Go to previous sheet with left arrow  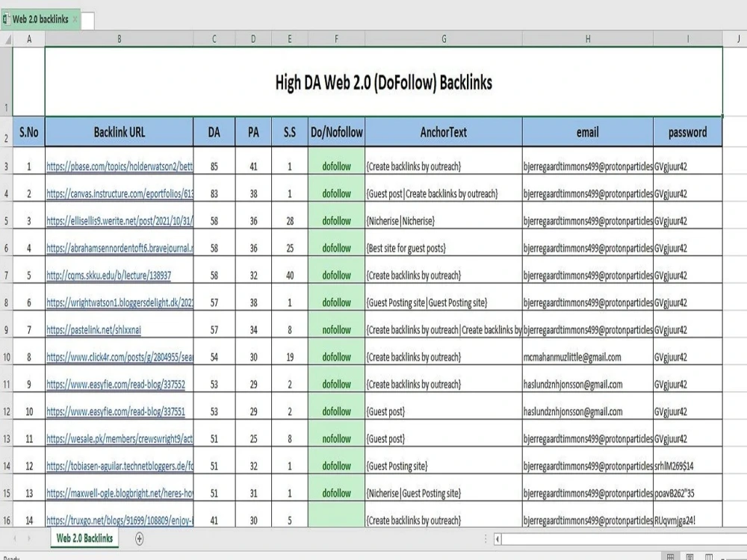pyautogui.click(x=15, y=538)
